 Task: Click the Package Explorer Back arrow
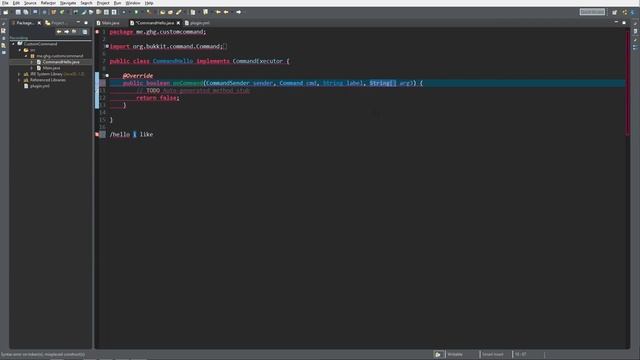[x=59, y=31]
